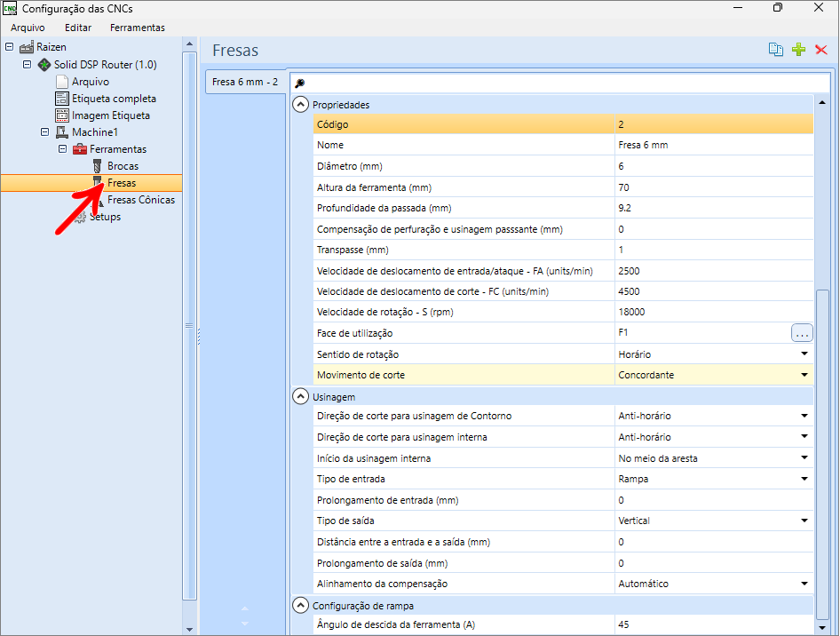Click the search key icon in filter box
840x636 pixels.
coord(300,83)
